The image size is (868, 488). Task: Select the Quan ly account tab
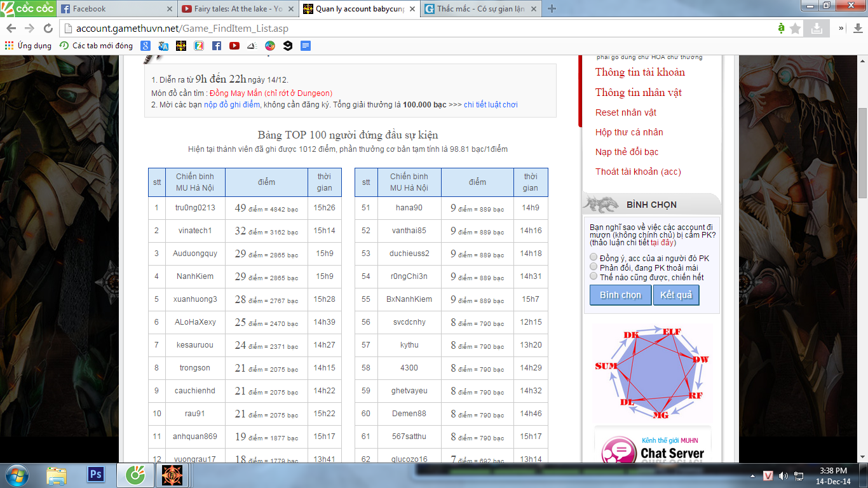(359, 9)
